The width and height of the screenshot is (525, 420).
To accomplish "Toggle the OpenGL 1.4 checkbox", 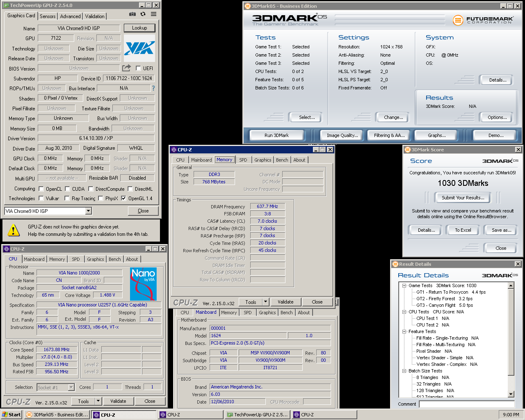I will (x=123, y=199).
